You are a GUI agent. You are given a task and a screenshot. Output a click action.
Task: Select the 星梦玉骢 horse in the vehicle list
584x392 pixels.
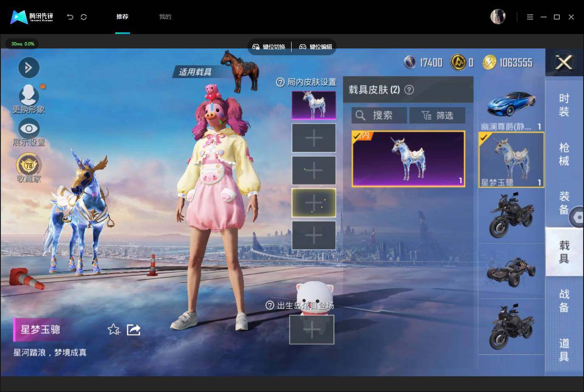point(511,160)
